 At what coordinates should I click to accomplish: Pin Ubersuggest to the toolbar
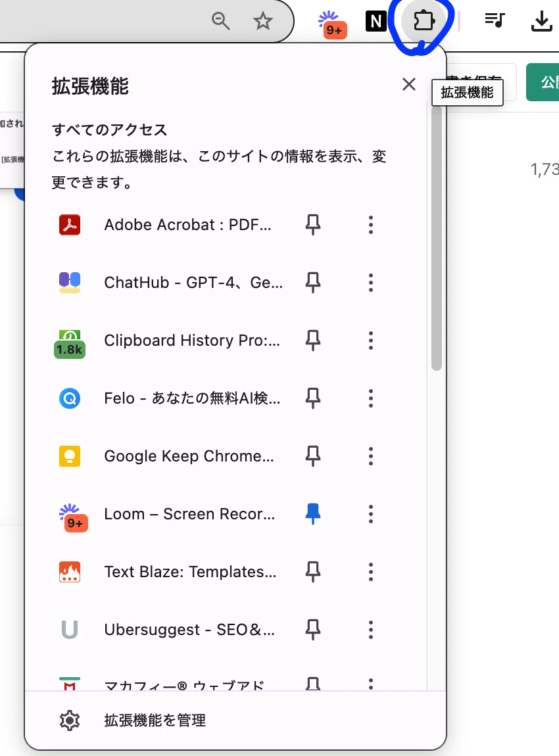coord(313,630)
